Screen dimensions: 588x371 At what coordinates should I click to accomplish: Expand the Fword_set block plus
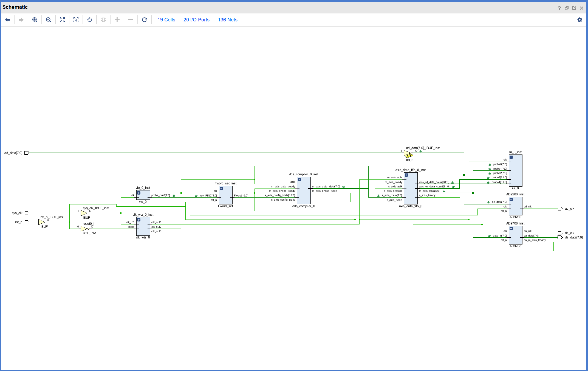click(x=221, y=189)
